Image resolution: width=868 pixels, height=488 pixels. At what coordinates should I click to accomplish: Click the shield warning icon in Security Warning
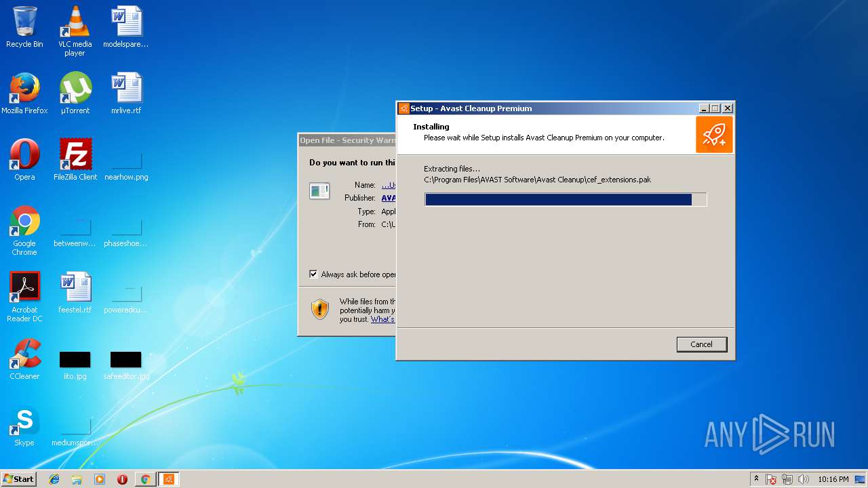click(x=320, y=310)
